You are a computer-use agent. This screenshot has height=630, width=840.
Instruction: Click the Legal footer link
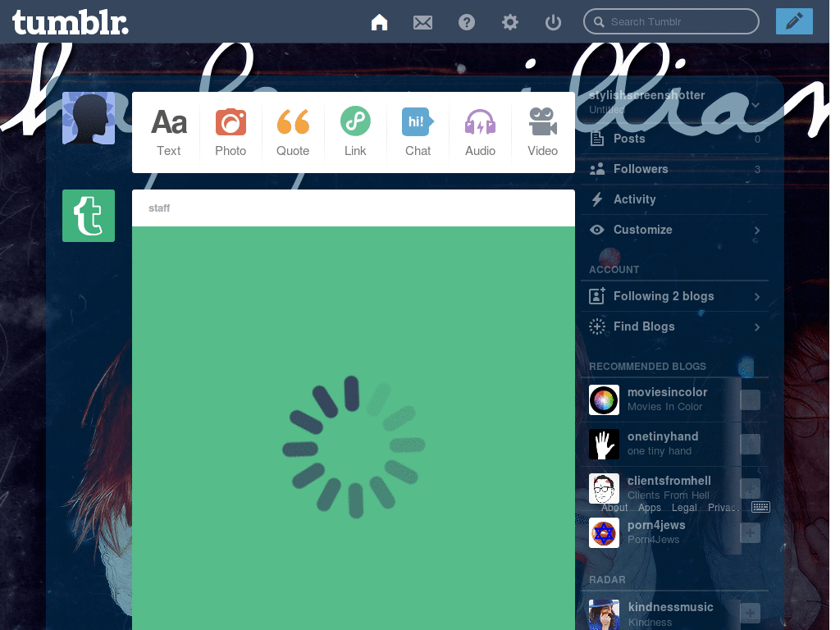tap(684, 507)
